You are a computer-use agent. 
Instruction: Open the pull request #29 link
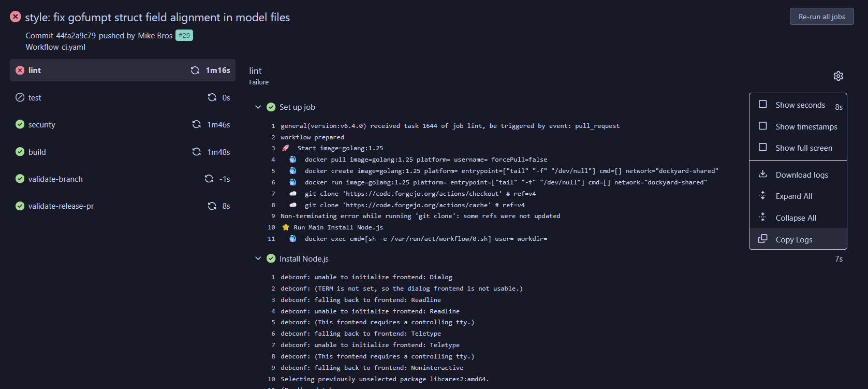[184, 35]
